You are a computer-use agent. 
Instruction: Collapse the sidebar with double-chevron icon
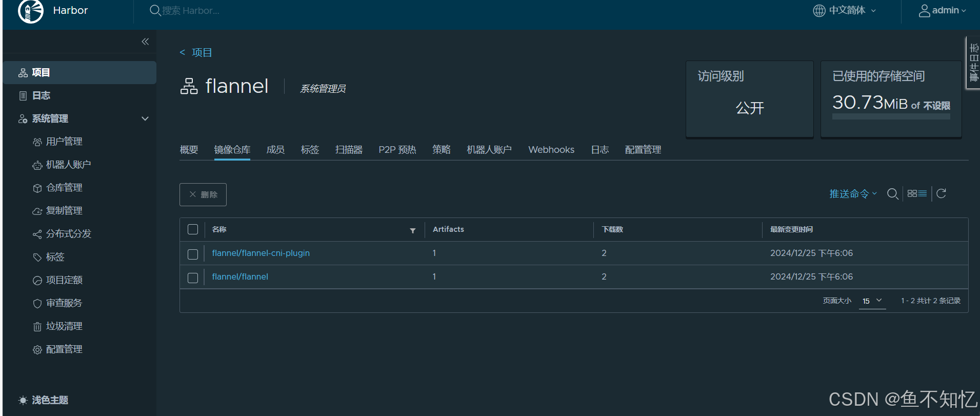pyautogui.click(x=145, y=42)
